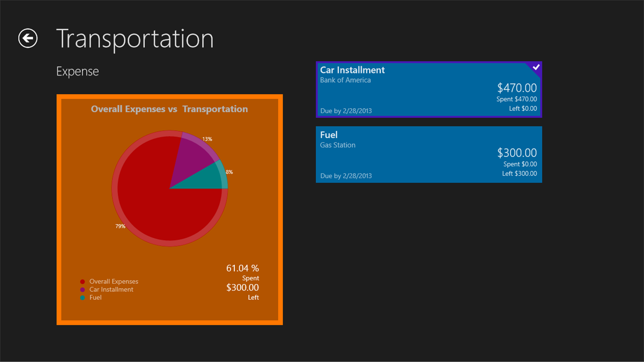Click the Car Installment legend label

click(x=111, y=290)
